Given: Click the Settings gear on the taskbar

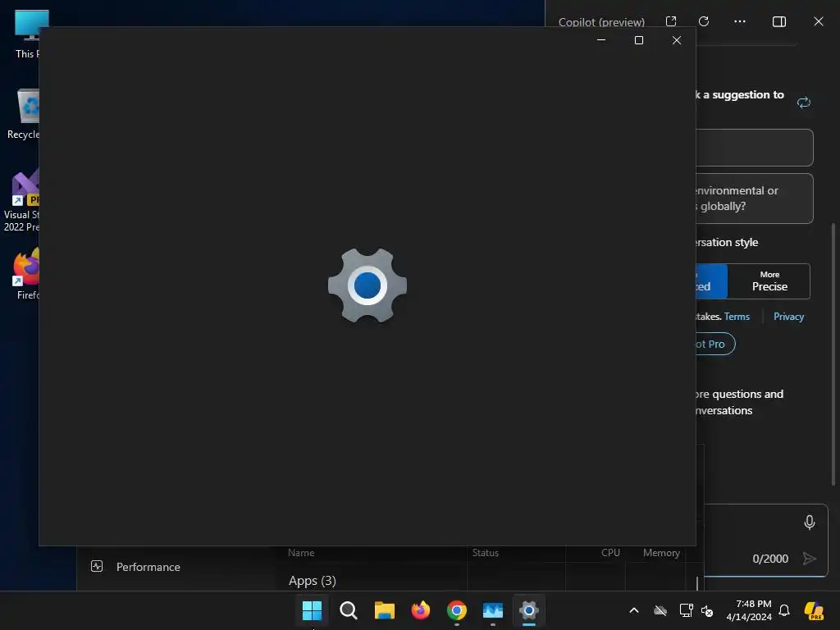Looking at the screenshot, I should click(529, 610).
